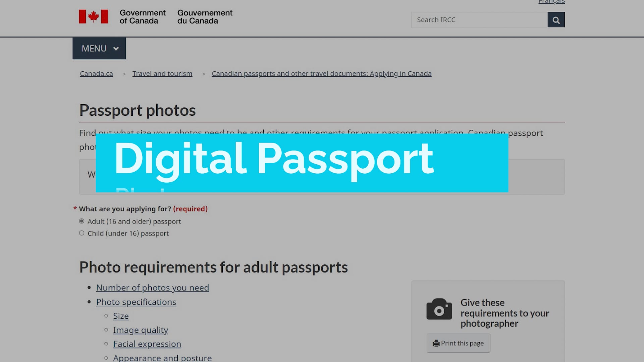This screenshot has height=362, width=644.
Task: Click the MENU dropdown expand icon
Action: pyautogui.click(x=116, y=49)
